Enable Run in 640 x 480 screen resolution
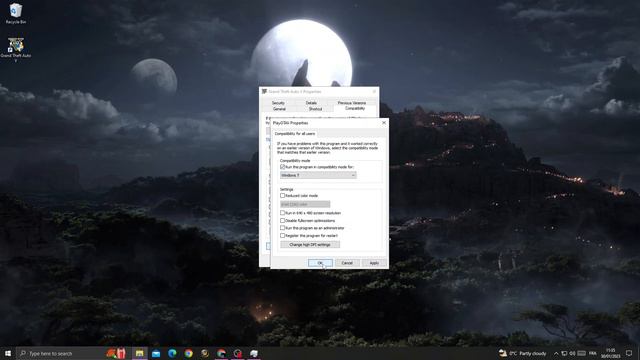This screenshot has height=360, width=640. (x=282, y=213)
